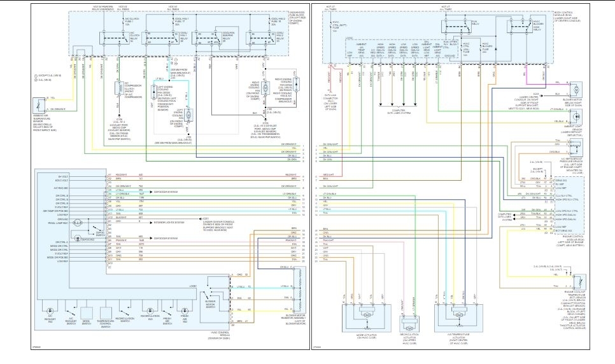Click the defogger system reference at pin A5
615x364 pixels.
[166, 192]
